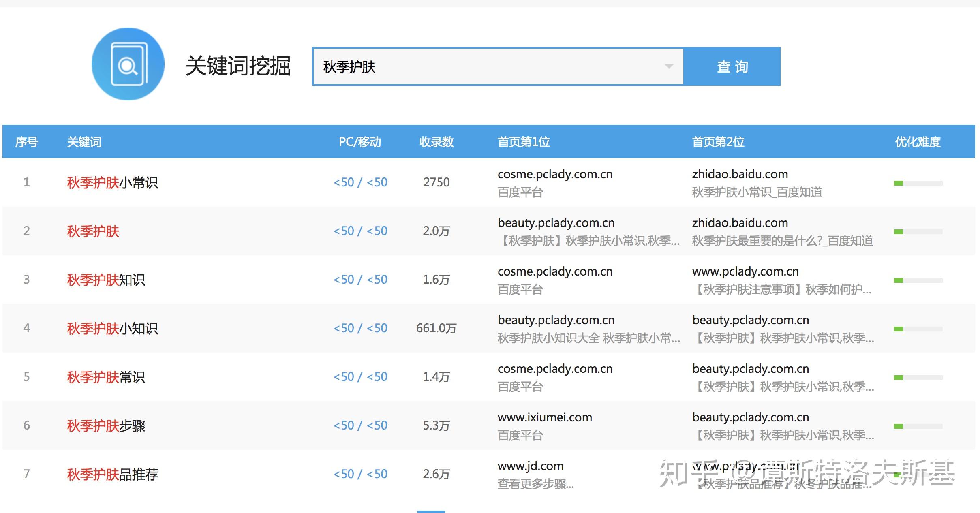This screenshot has height=513, width=980.
Task: Click the 查询 search button
Action: coord(732,66)
